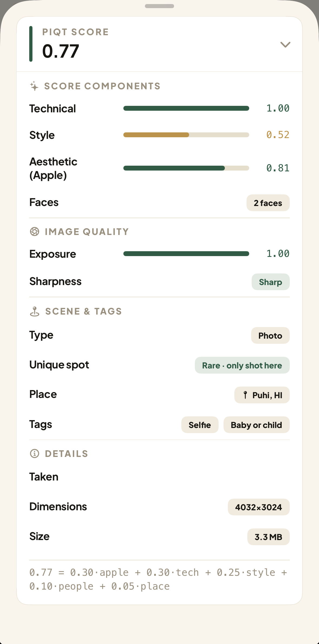
Task: Tap the Rare · only shot here chip
Action: pos(242,365)
